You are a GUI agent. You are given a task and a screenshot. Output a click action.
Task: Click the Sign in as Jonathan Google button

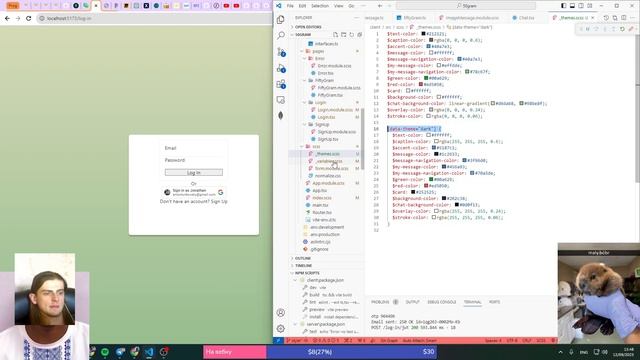(x=193, y=192)
